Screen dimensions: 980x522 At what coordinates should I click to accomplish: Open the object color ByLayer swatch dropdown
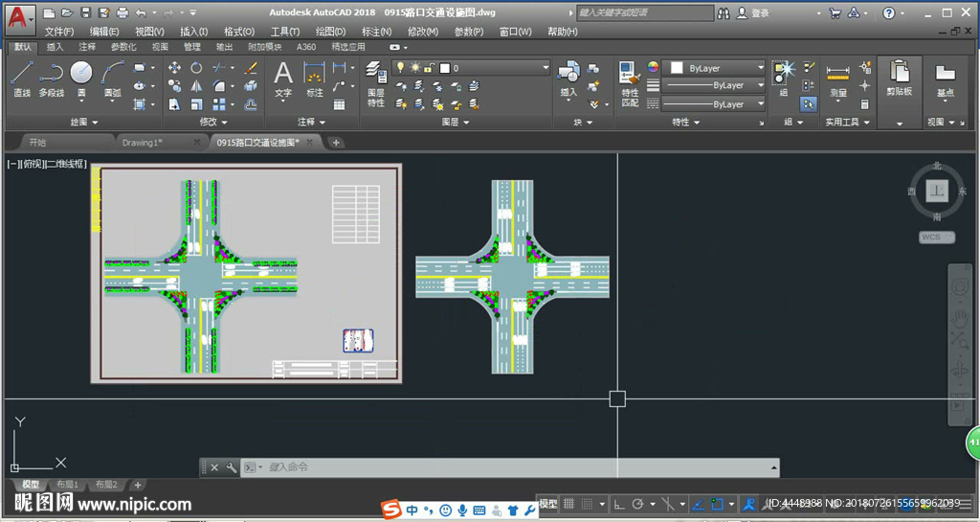(x=713, y=67)
